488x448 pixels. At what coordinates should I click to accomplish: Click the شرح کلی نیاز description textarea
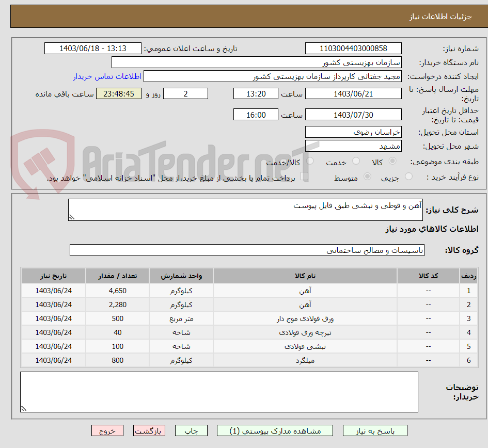245,210
